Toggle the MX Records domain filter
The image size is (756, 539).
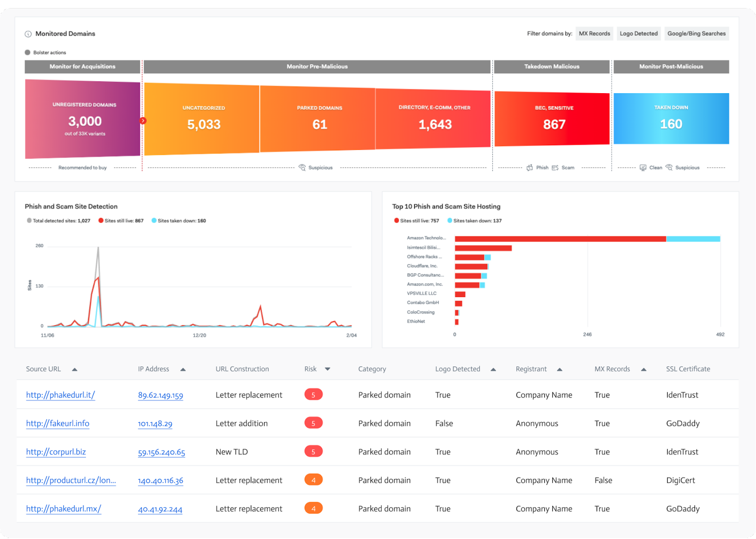tap(594, 34)
